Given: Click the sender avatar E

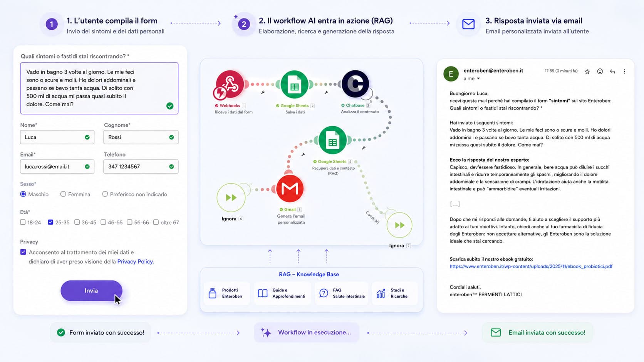Looking at the screenshot, I should click(x=451, y=74).
